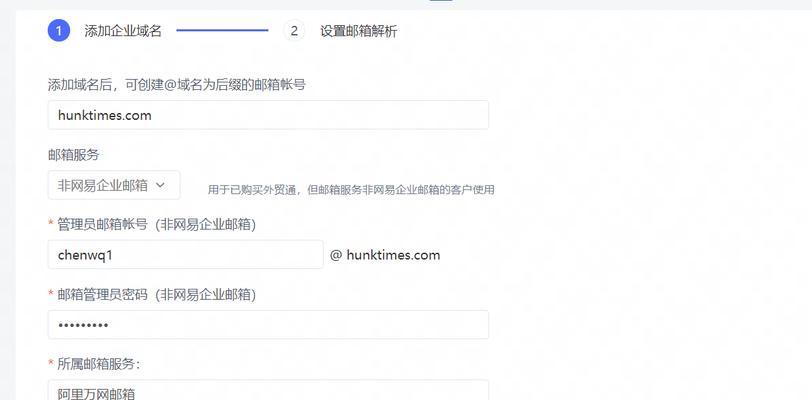Click the @ hunktimes.com domain suffix text

click(x=385, y=255)
